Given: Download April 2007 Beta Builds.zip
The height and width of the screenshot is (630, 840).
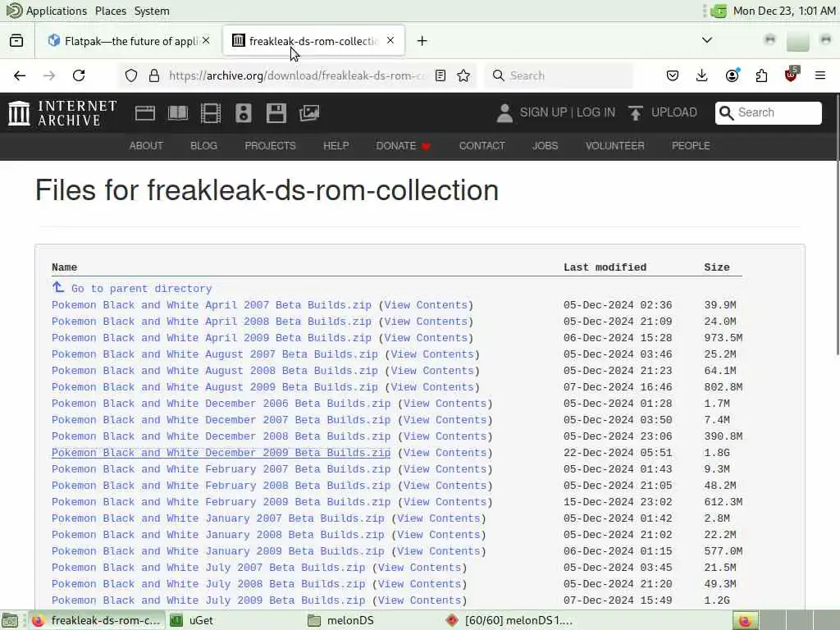Looking at the screenshot, I should coord(212,305).
